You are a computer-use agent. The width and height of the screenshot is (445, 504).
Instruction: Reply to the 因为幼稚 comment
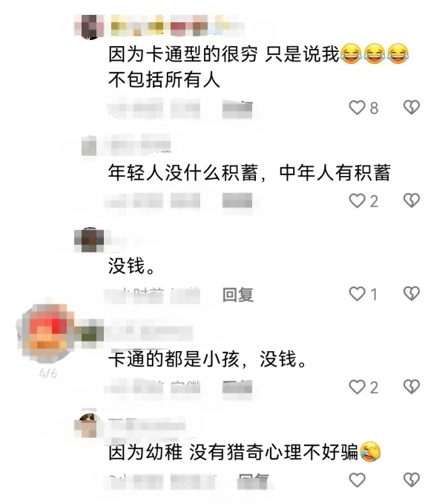pos(253,481)
